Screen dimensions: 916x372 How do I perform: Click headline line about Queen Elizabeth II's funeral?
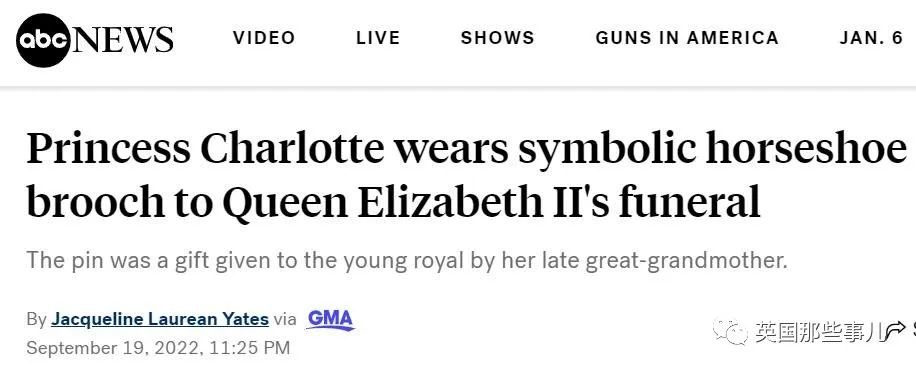394,201
